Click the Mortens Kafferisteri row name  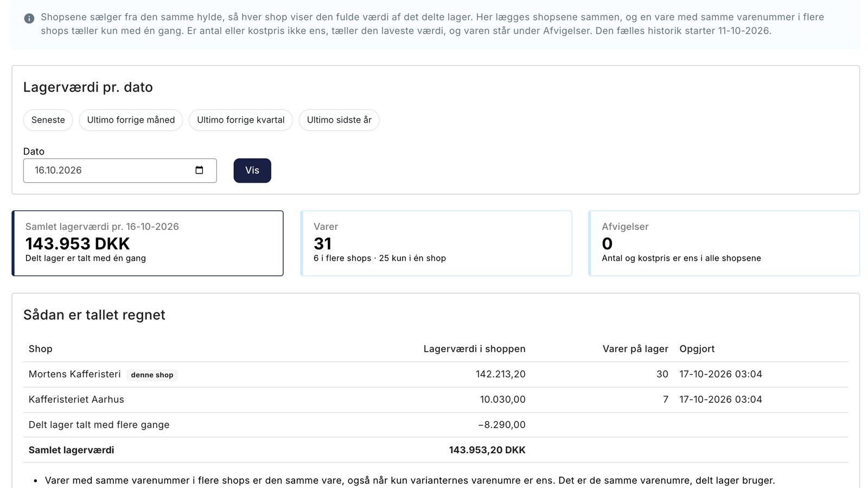(x=75, y=374)
